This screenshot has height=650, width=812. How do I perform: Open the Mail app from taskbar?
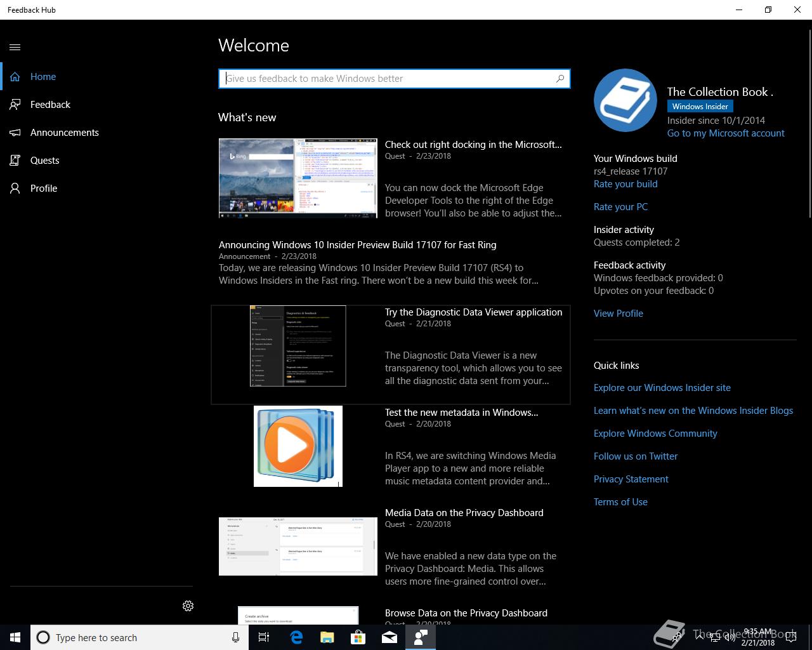coord(390,637)
